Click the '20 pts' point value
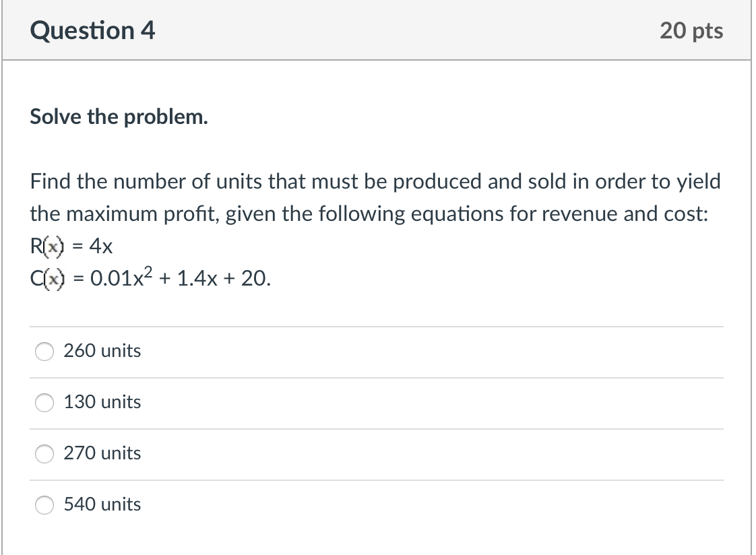Screen dimensions: 756x555 click(x=691, y=30)
